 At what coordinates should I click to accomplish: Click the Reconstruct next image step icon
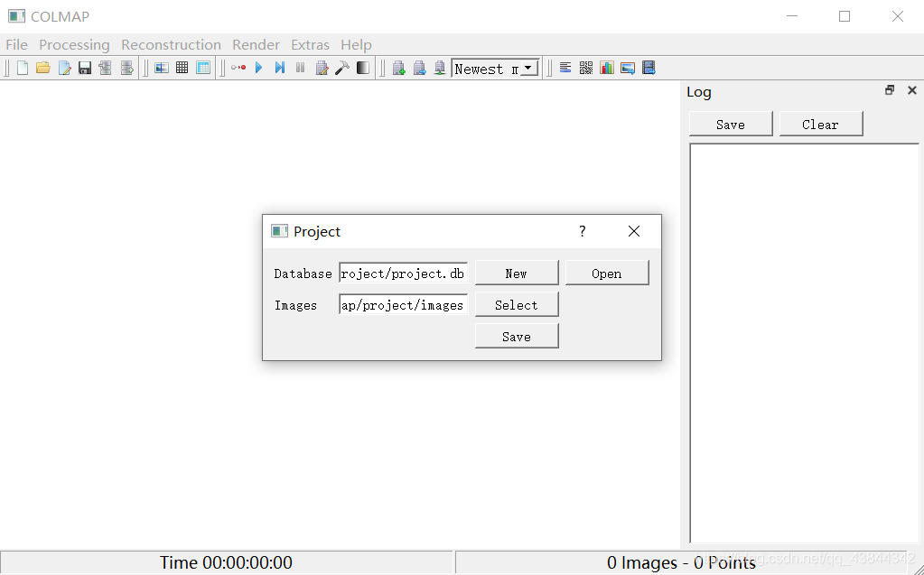click(280, 68)
